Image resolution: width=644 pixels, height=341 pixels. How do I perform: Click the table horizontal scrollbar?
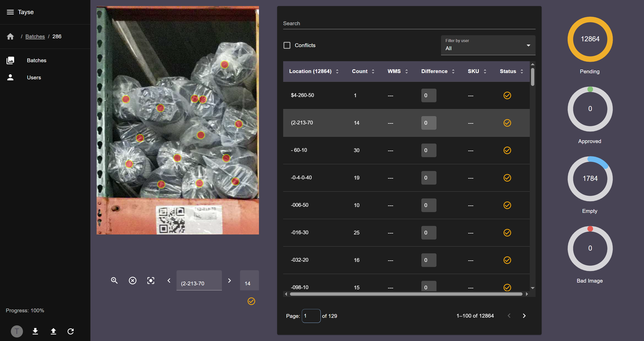pos(406,294)
